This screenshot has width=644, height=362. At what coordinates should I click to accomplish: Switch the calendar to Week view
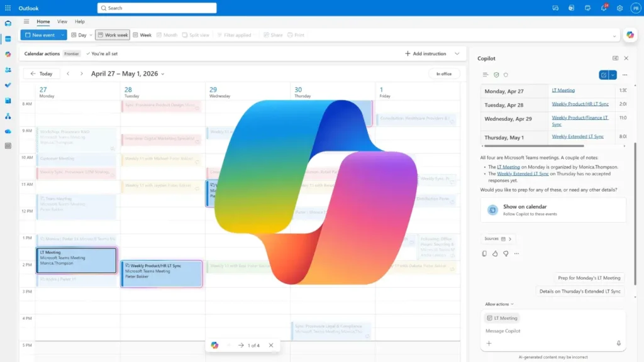142,35
